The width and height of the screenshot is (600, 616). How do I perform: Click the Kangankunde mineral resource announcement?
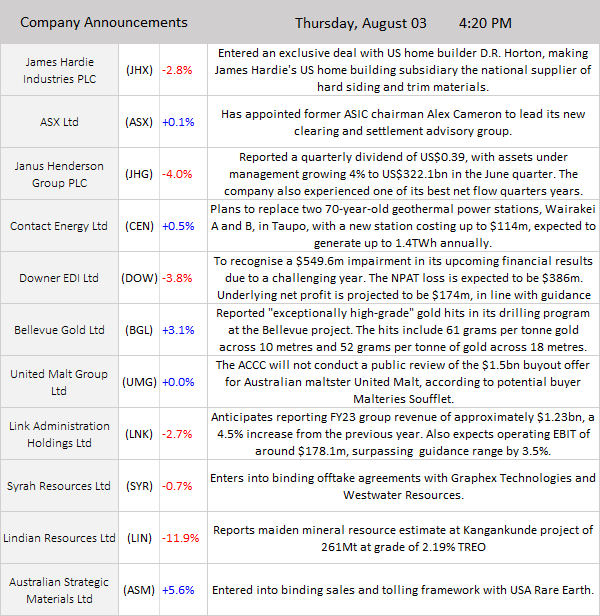(402, 538)
